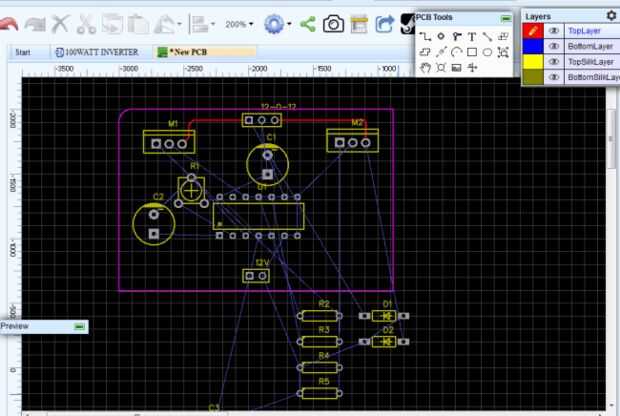Click the red TopLayer color swatch
Viewport: 620px width, 416px height.
point(533,30)
